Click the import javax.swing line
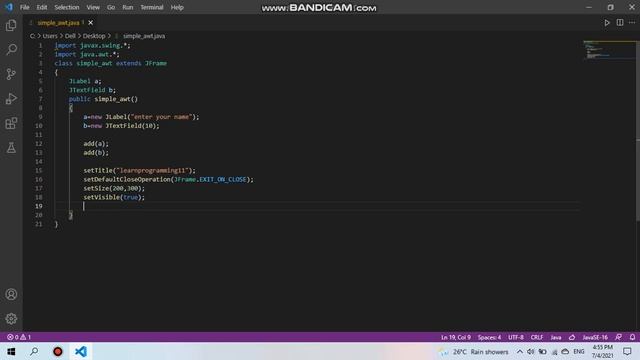 pos(93,45)
